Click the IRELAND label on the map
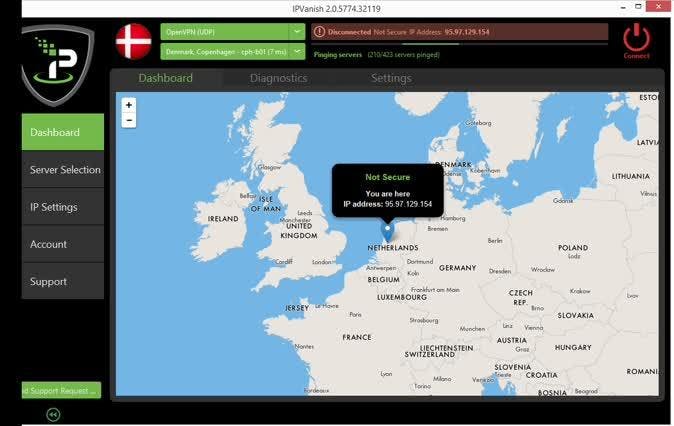 pos(223,219)
